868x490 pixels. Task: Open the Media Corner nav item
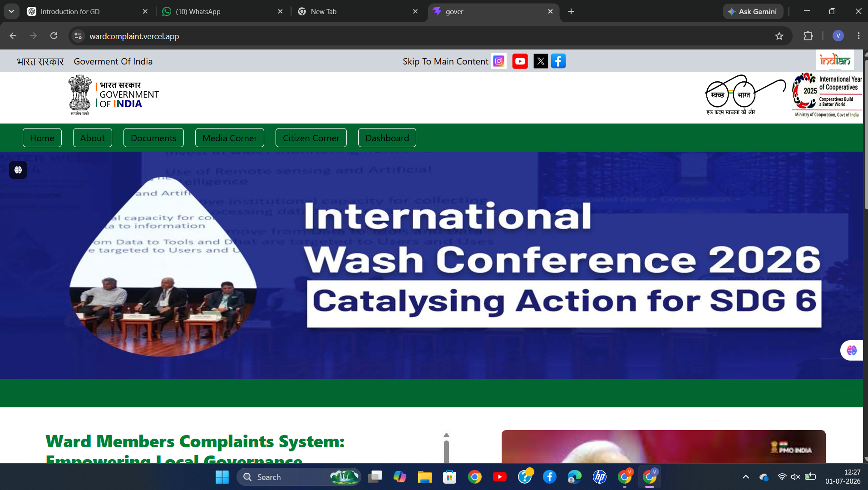229,138
